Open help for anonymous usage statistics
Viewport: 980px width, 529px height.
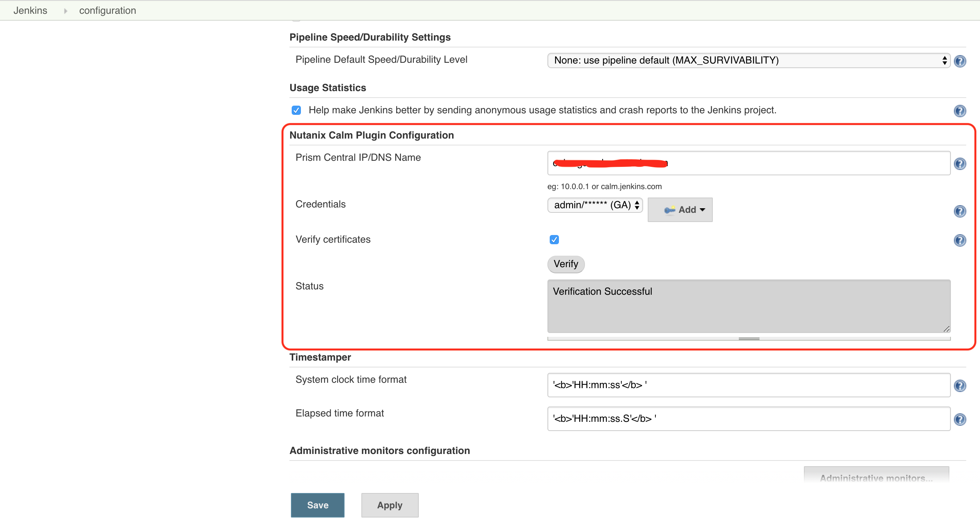coord(960,111)
